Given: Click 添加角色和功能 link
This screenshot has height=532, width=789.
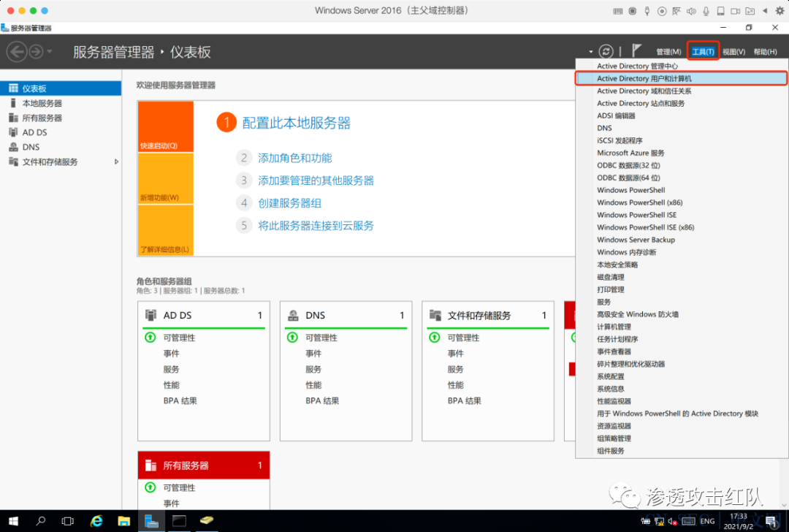Looking at the screenshot, I should click(x=295, y=158).
